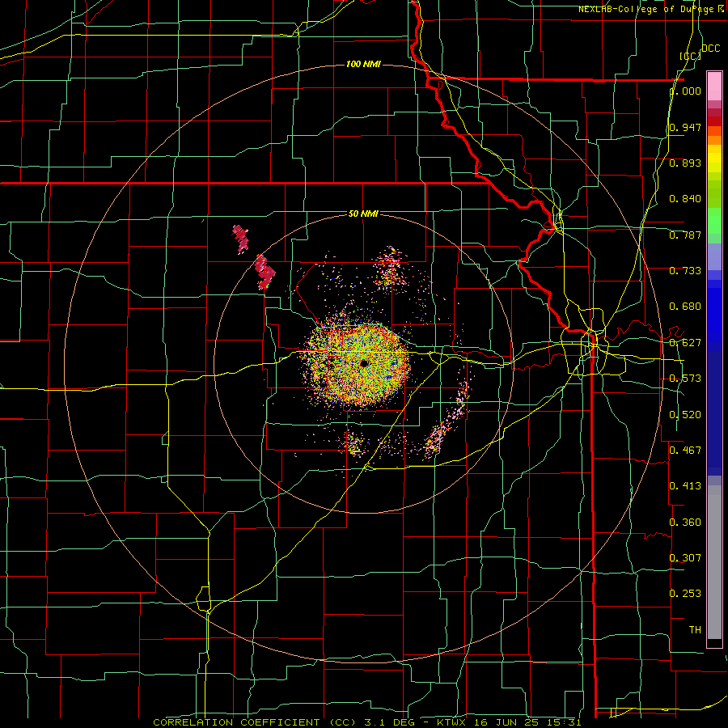Click the 15:31 timestamp
Image resolution: width=728 pixels, height=728 pixels.
[563, 722]
